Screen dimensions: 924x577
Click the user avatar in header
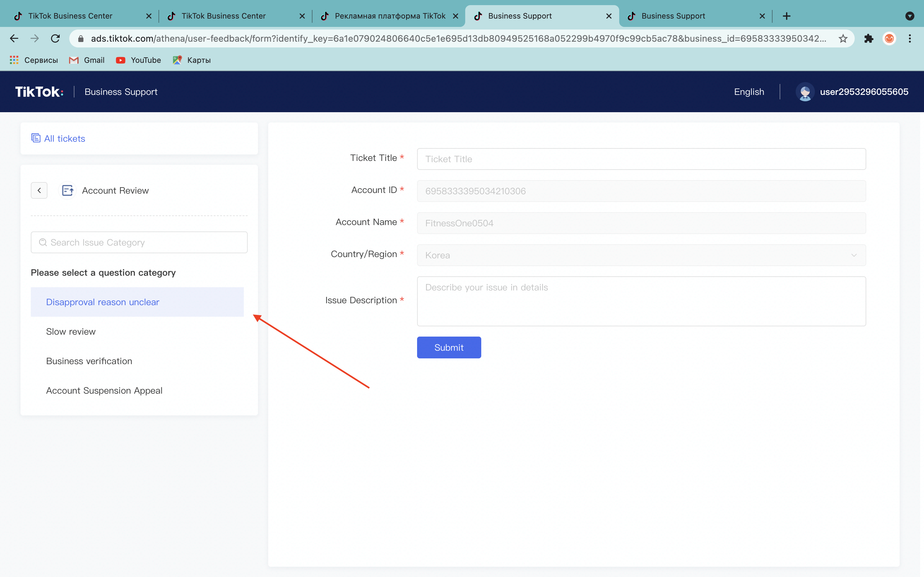coord(805,92)
